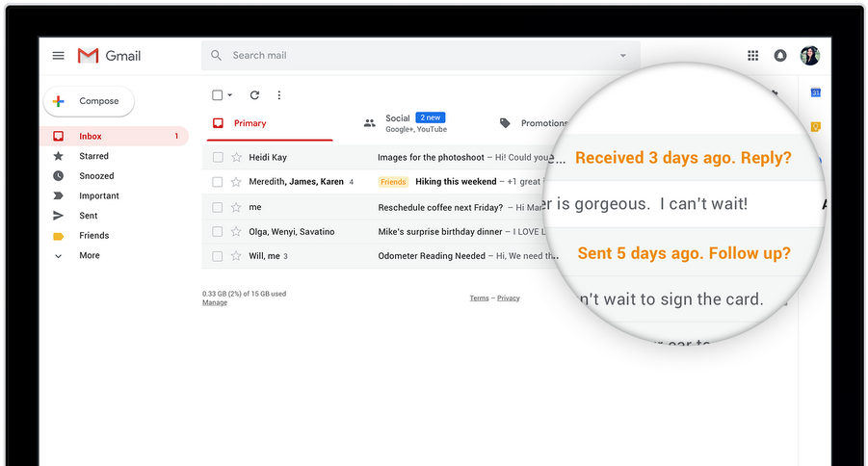Open the Important folder label
This screenshot has height=466, width=868.
99,195
